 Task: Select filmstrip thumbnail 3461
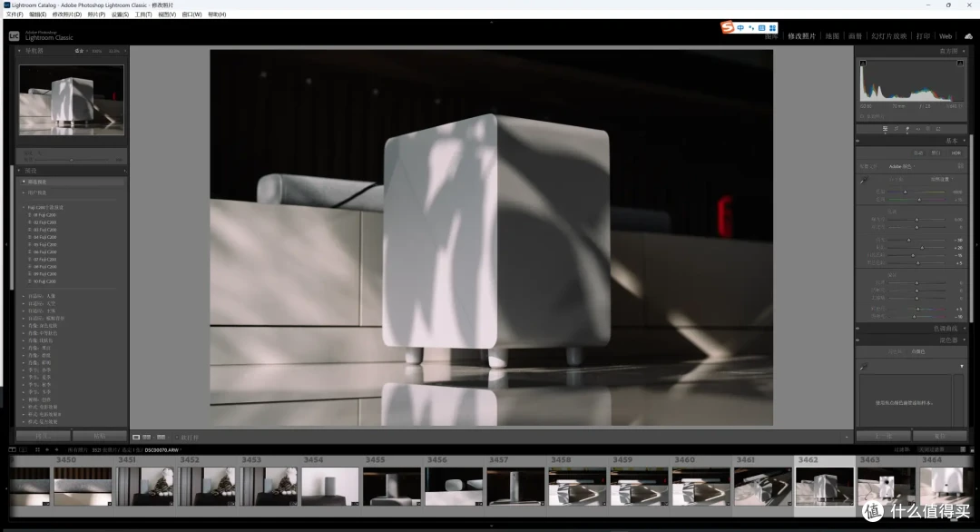[762, 487]
